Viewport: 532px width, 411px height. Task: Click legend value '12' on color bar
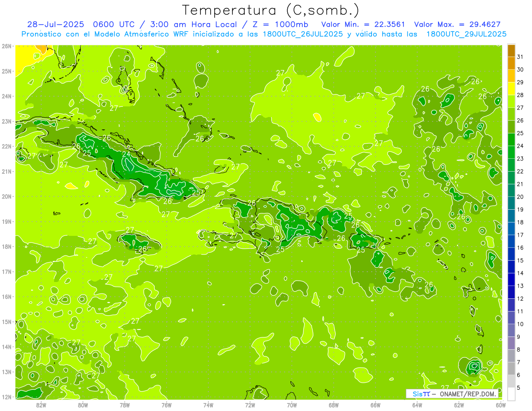click(520, 298)
